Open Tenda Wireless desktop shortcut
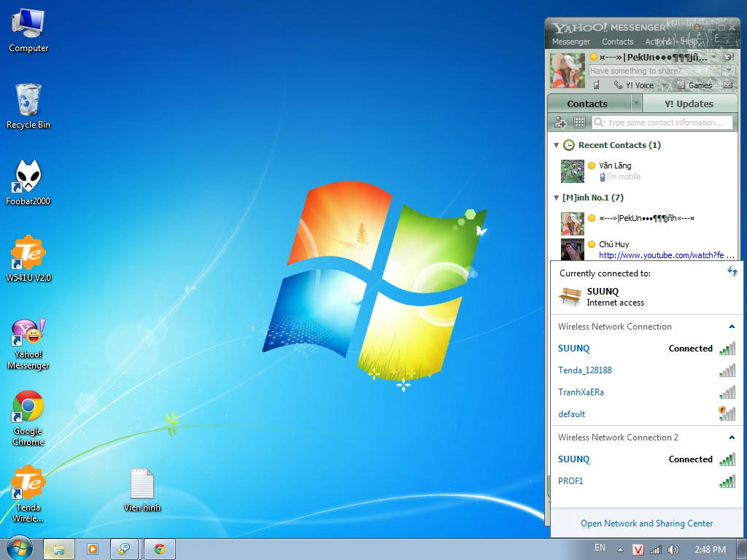747x560 pixels. [28, 494]
